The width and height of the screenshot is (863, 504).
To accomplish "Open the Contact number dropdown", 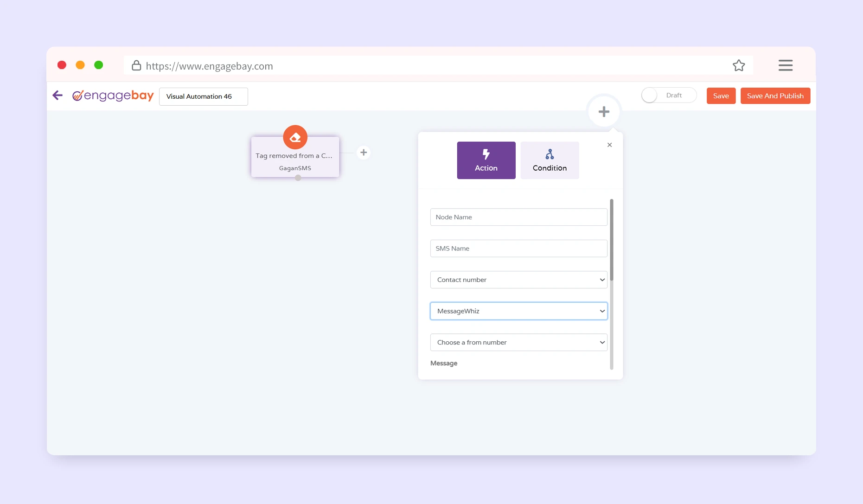I will [518, 280].
